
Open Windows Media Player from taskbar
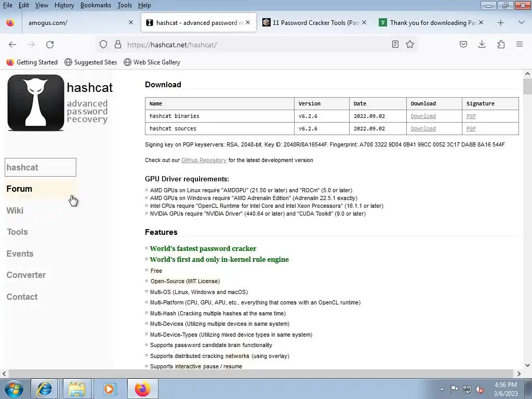[109, 389]
